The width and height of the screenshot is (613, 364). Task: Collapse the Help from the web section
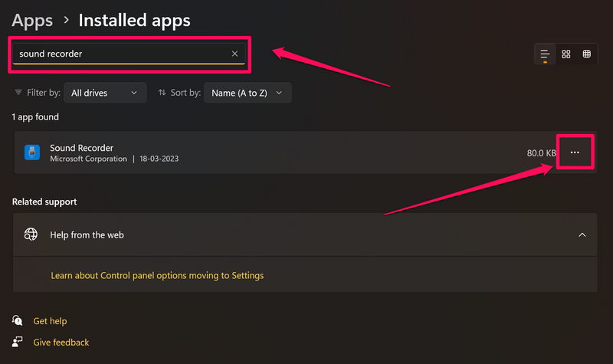(x=582, y=234)
